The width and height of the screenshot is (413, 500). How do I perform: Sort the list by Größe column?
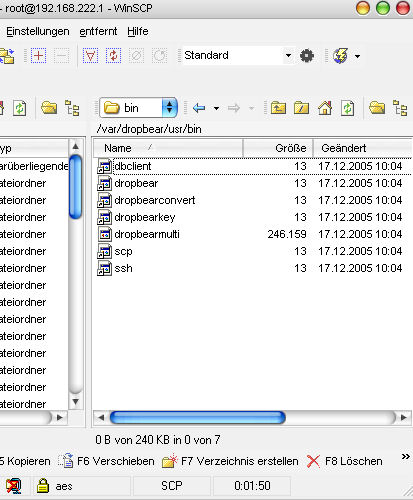tap(278, 148)
